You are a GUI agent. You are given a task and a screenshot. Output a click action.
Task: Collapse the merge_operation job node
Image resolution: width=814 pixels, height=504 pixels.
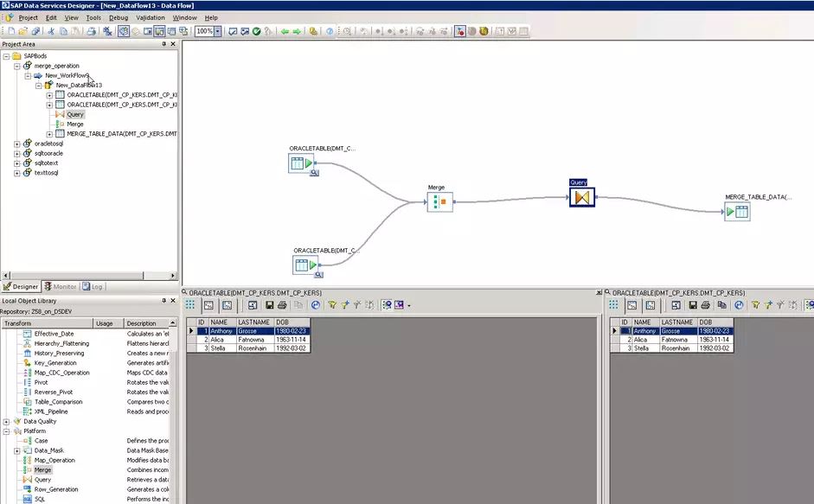(x=17, y=66)
